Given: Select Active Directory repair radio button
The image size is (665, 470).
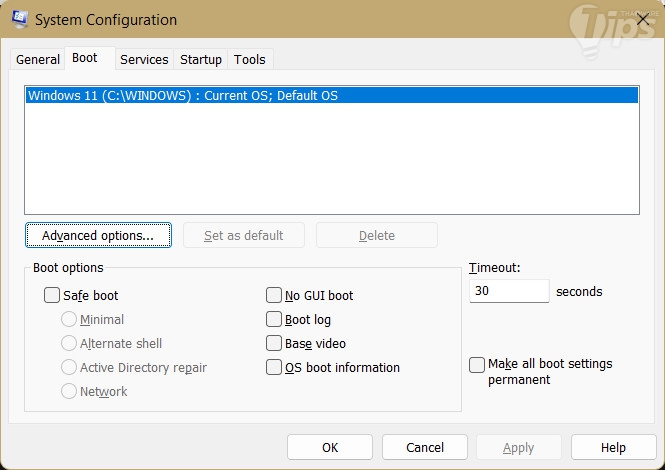Looking at the screenshot, I should [x=69, y=367].
